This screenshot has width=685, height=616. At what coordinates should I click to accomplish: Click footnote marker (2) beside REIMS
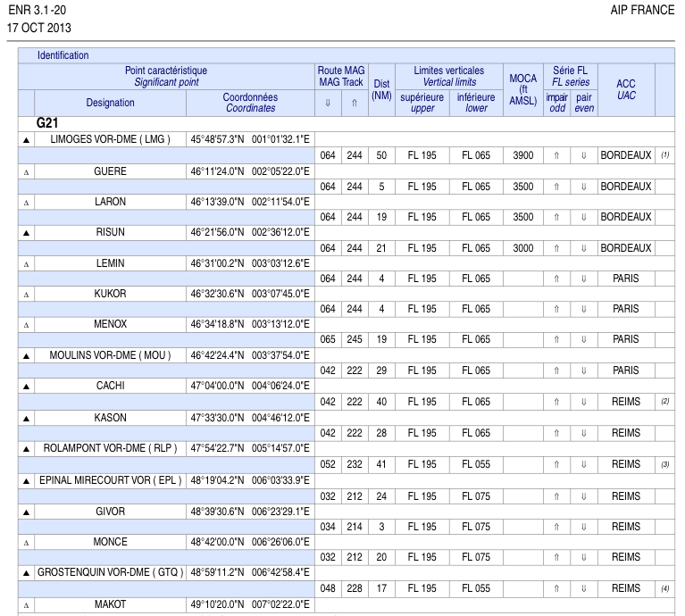(x=664, y=401)
